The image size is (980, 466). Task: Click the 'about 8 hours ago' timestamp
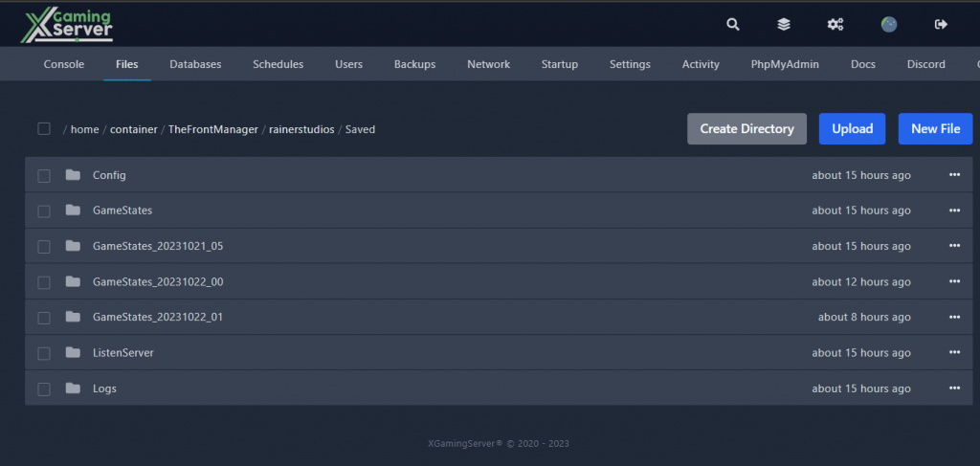tap(864, 317)
